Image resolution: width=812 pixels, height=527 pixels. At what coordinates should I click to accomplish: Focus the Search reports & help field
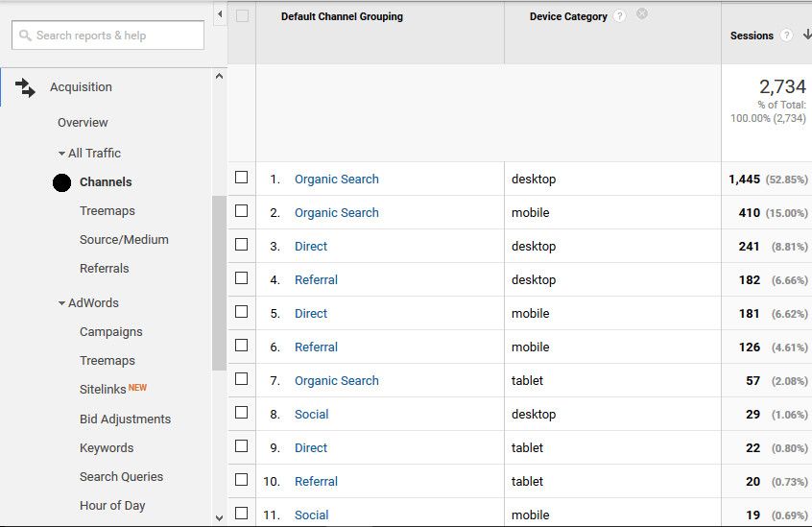(x=108, y=36)
